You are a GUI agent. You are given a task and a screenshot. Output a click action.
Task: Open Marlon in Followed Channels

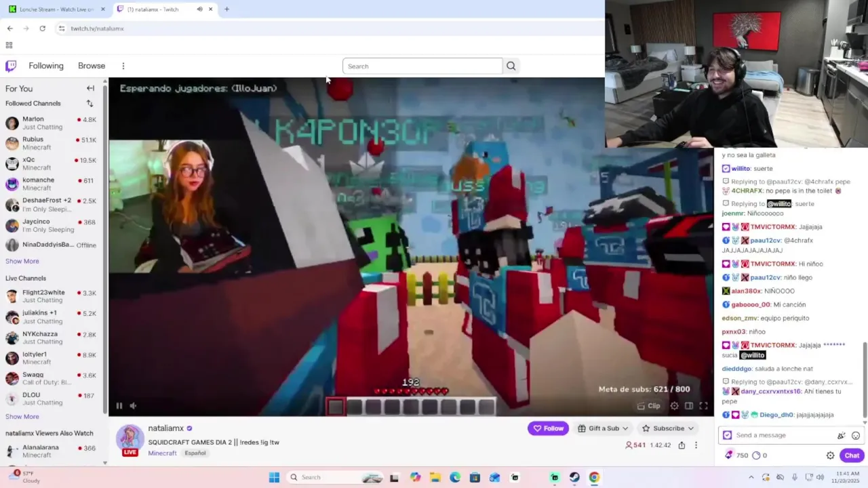(51, 123)
